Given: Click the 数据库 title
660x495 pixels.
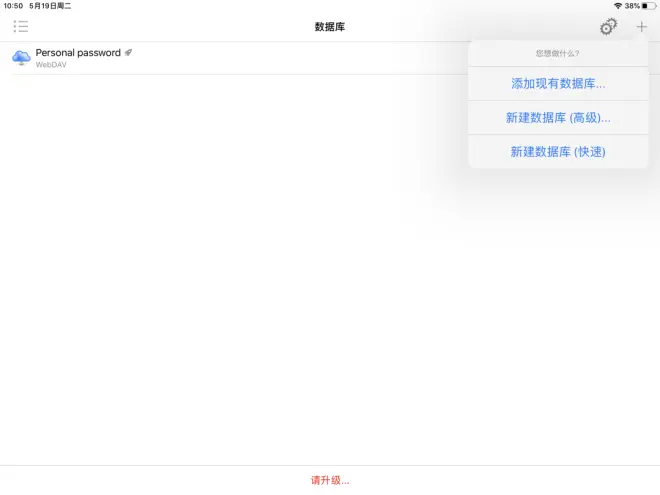Looking at the screenshot, I should pos(330,27).
